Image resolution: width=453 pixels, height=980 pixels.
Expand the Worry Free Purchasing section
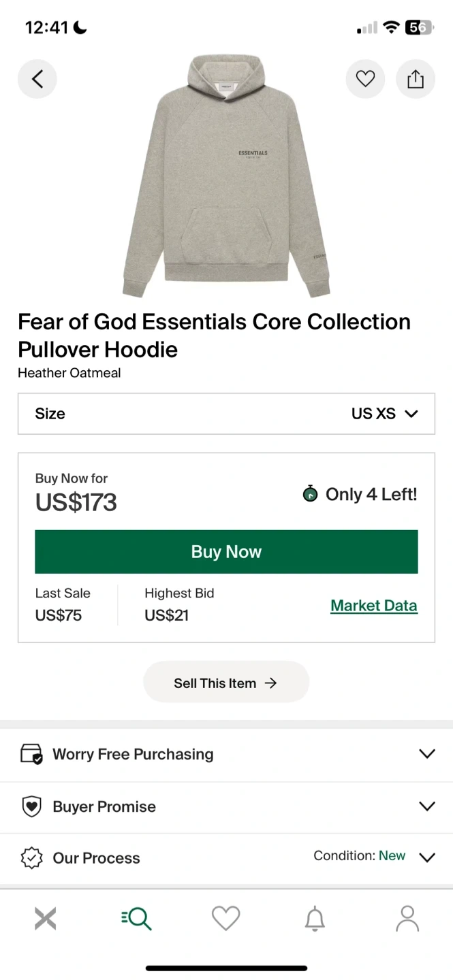(x=226, y=754)
